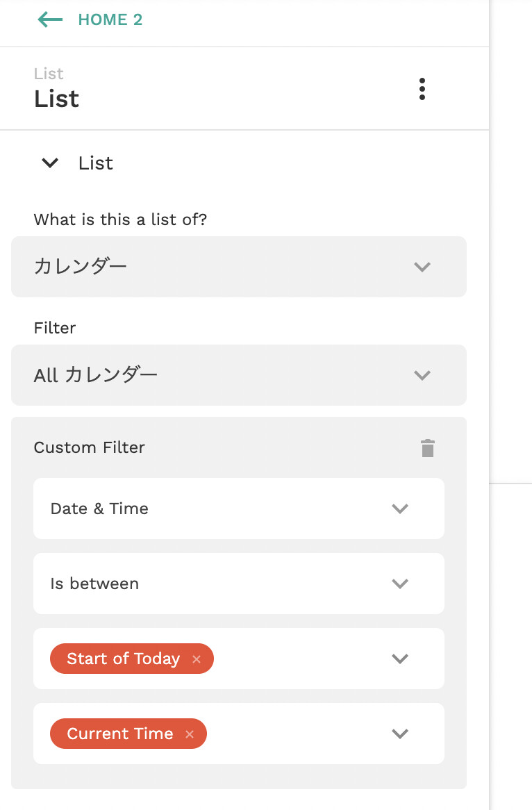Screen dimensions: 532x810
Task: Go back to HOME 2
Action: click(x=110, y=19)
